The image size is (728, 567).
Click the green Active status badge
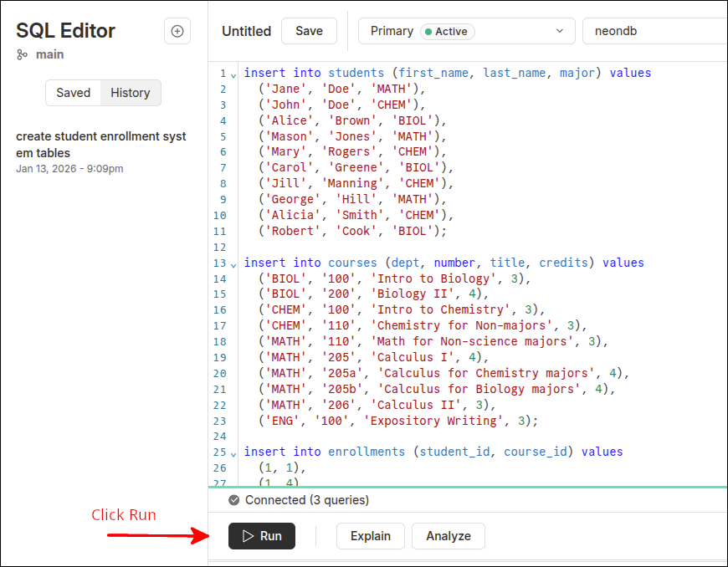447,31
